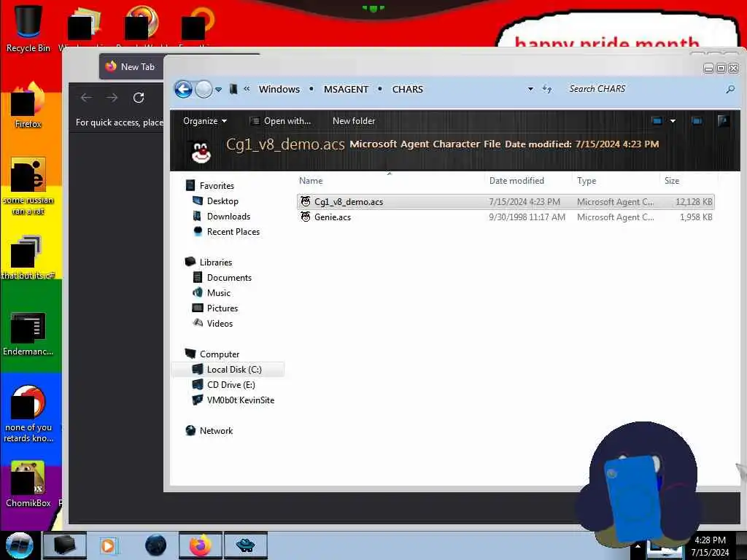
Task: Go back in Explorer navigation
Action: click(x=183, y=89)
